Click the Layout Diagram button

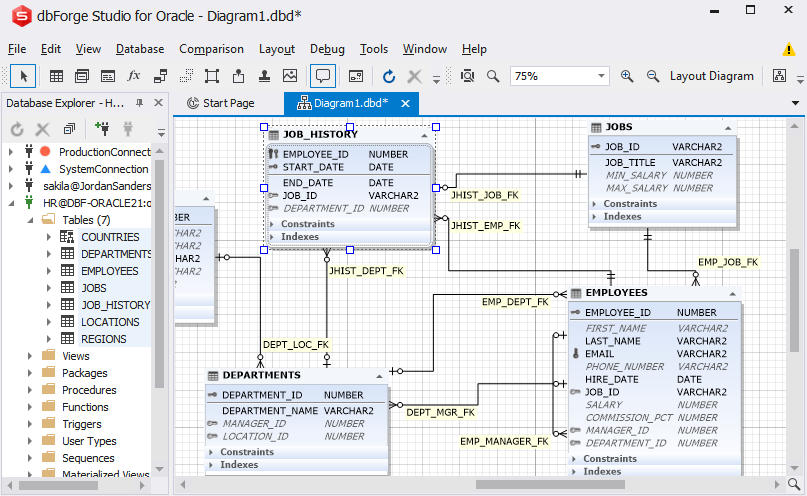click(711, 76)
